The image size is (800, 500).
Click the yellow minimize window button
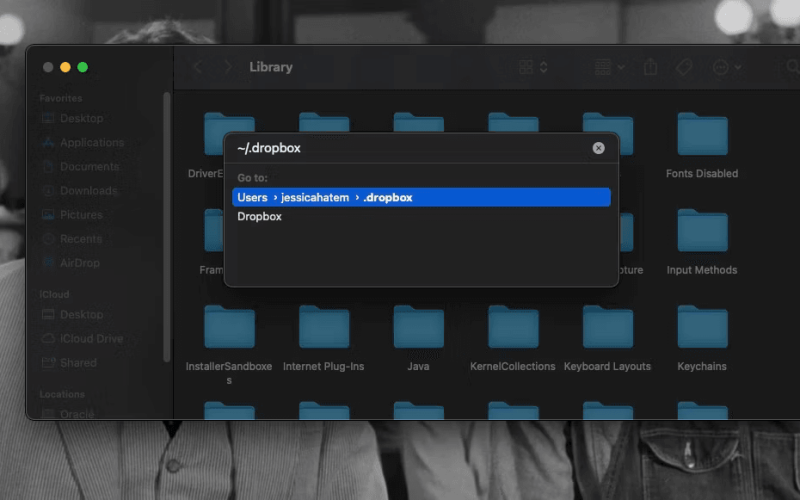[x=65, y=67]
